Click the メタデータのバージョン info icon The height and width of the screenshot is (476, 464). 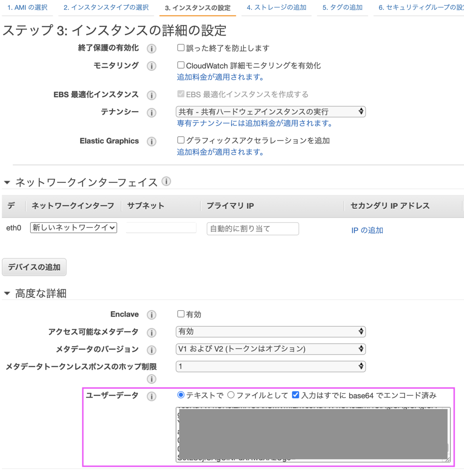[151, 350]
